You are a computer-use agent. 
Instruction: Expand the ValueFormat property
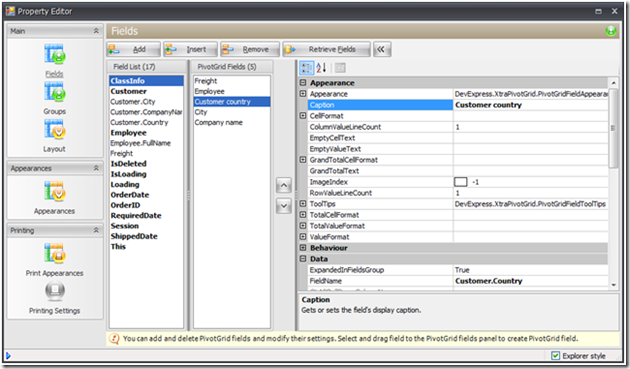(x=303, y=237)
